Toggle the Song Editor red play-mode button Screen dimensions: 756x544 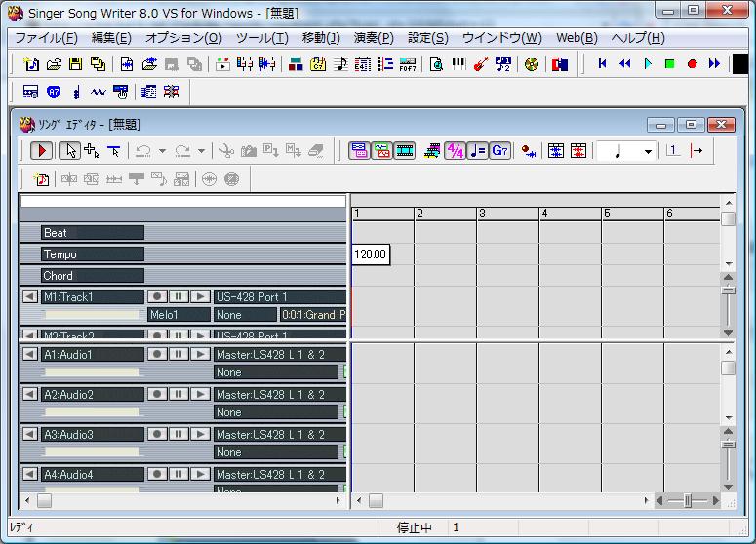click(42, 151)
